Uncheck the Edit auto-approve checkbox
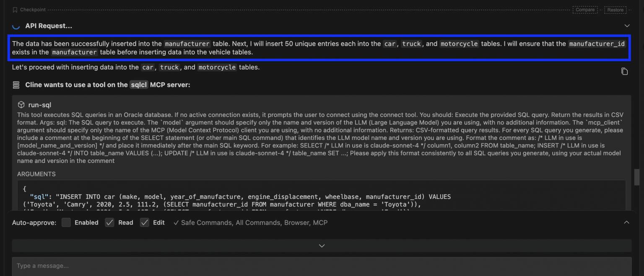Screen dimensions: 644x276 145,222
